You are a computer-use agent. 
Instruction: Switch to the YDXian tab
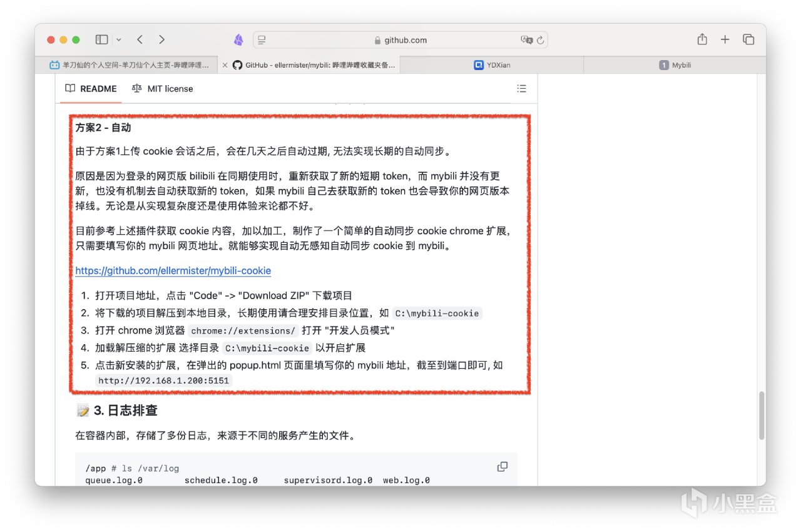(x=492, y=65)
